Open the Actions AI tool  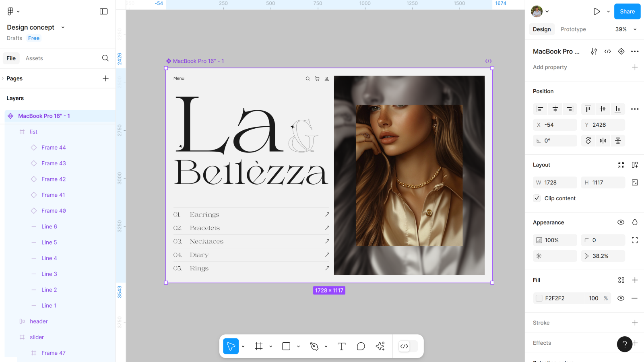(x=380, y=346)
